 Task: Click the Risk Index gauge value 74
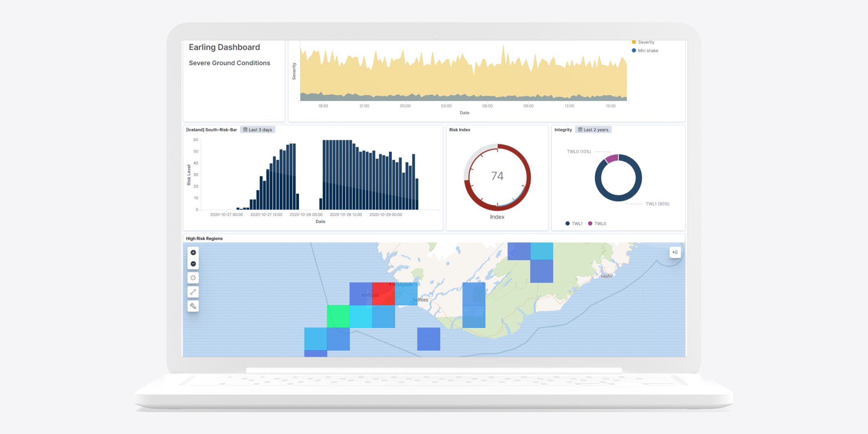pyautogui.click(x=497, y=176)
